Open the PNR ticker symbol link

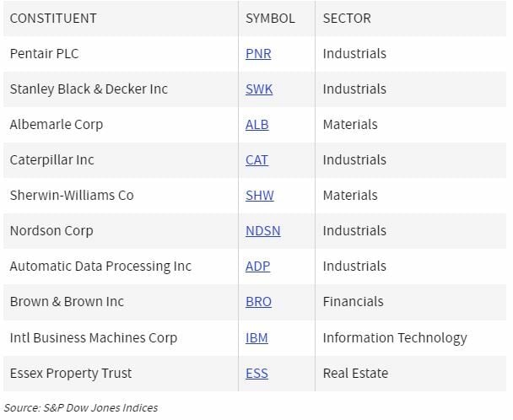(x=258, y=54)
